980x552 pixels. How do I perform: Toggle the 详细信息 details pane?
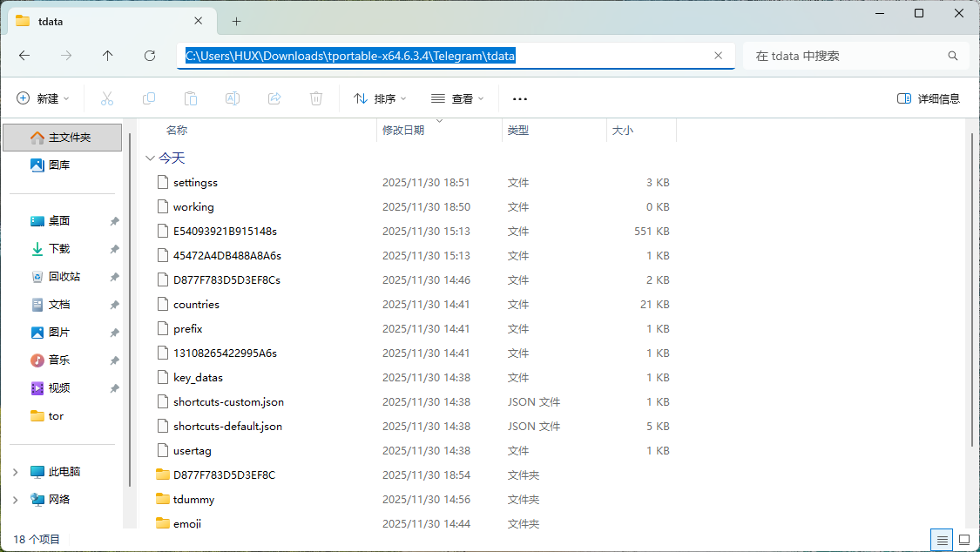(929, 98)
